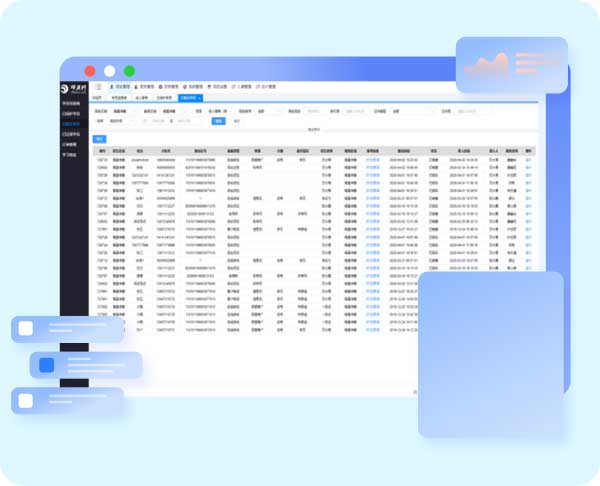600x486 pixels.
Task: Click the first icon item in the top navigation
Action: pyautogui.click(x=119, y=88)
